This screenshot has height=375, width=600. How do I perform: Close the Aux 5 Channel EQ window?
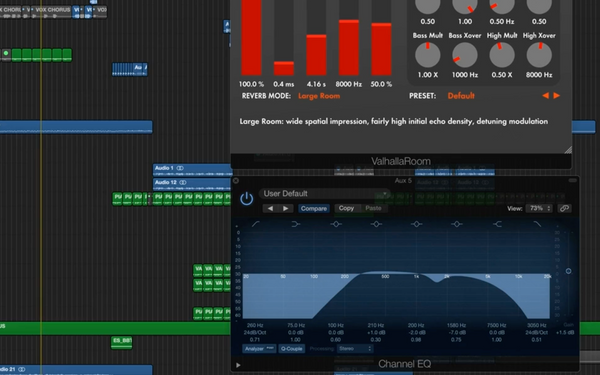tap(236, 180)
